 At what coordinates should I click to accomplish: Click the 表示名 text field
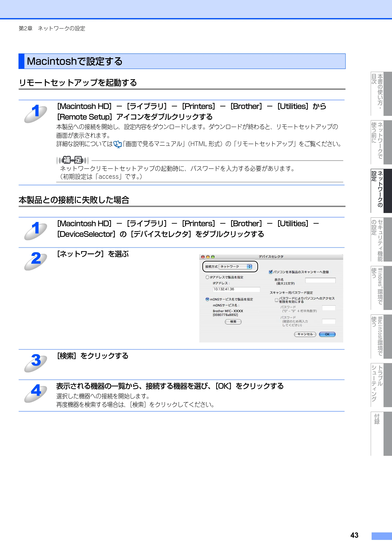click(x=320, y=280)
